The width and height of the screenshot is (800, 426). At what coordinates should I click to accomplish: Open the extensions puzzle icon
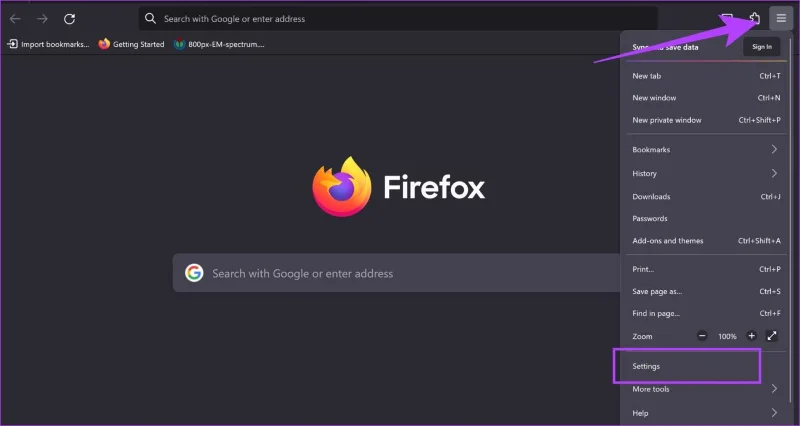click(x=755, y=18)
